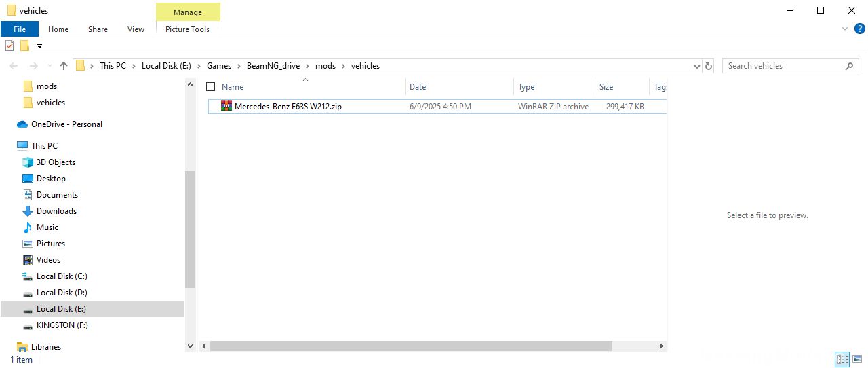Open Help with the question mark icon

coord(860,29)
